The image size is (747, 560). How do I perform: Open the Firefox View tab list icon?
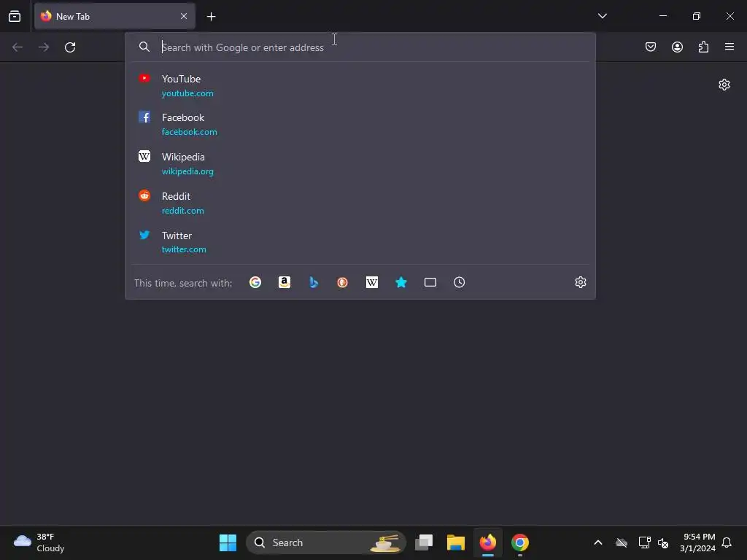(x=15, y=16)
